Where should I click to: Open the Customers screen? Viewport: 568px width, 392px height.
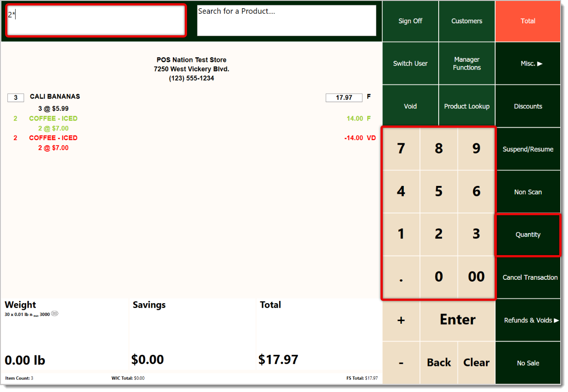(467, 21)
